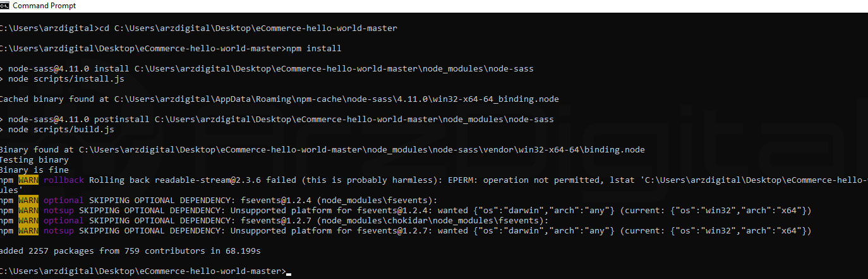Click the 'added 2257 packages' summary line

coord(130,251)
